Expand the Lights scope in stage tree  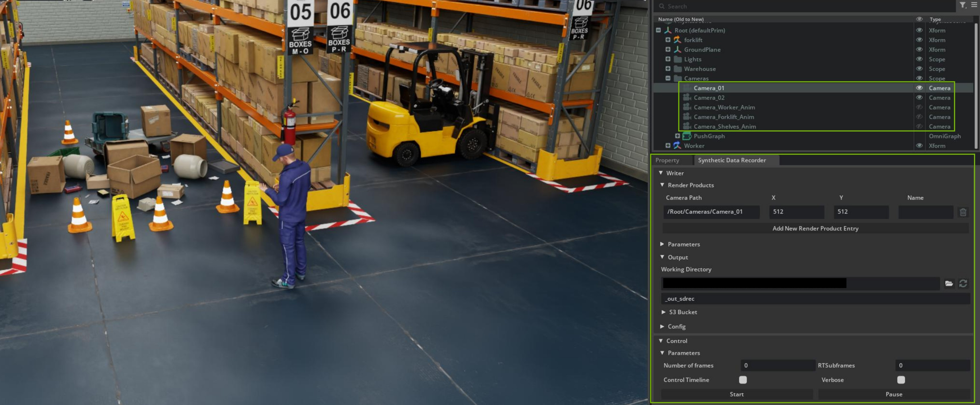tap(668, 59)
